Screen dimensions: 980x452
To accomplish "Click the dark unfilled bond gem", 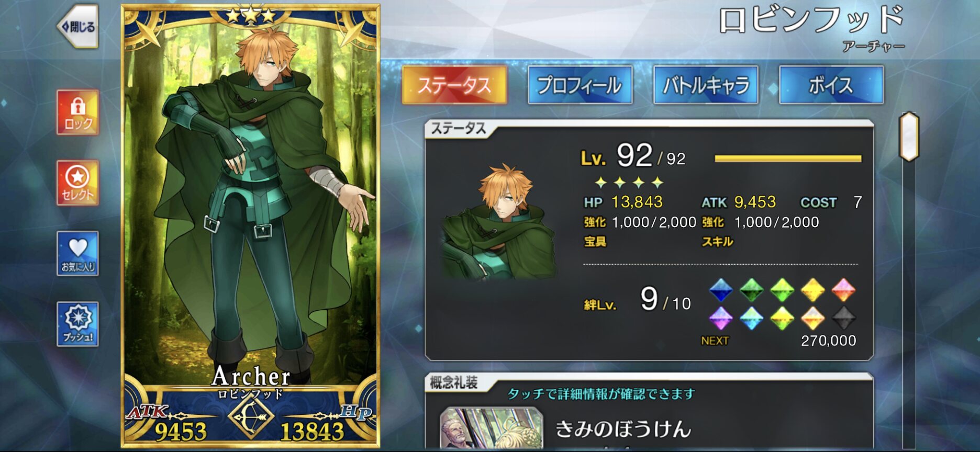I will pyautogui.click(x=843, y=318).
